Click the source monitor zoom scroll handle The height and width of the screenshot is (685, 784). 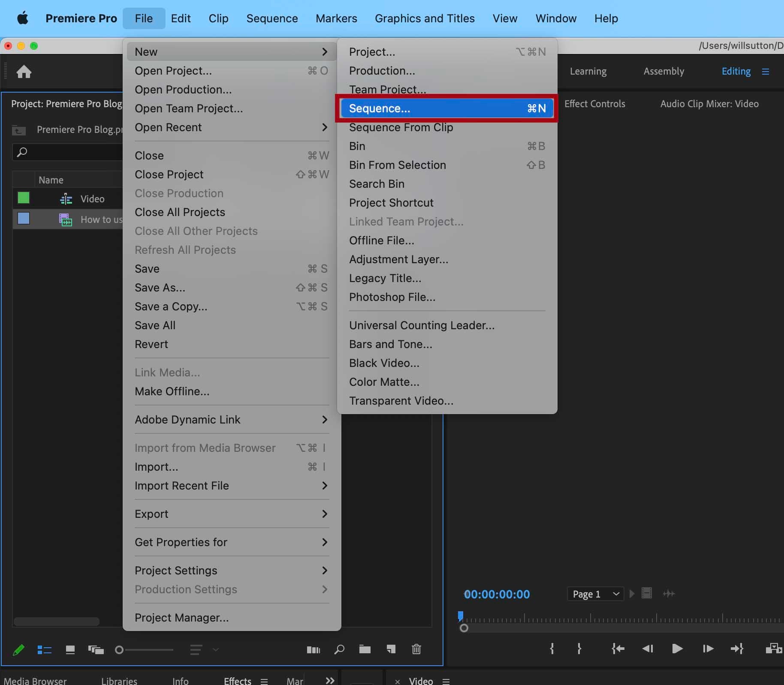(464, 628)
